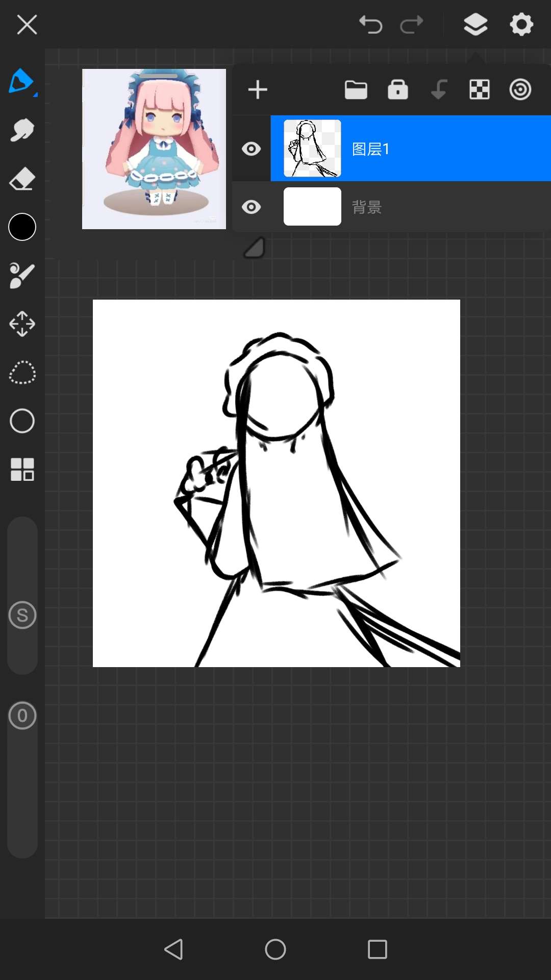
Task: Select the eraser tool
Action: point(22,180)
